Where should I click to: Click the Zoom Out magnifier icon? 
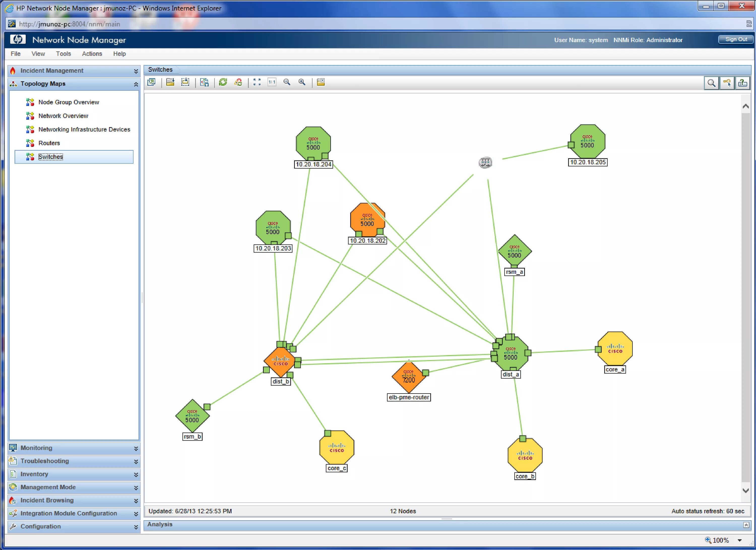pyautogui.click(x=287, y=82)
